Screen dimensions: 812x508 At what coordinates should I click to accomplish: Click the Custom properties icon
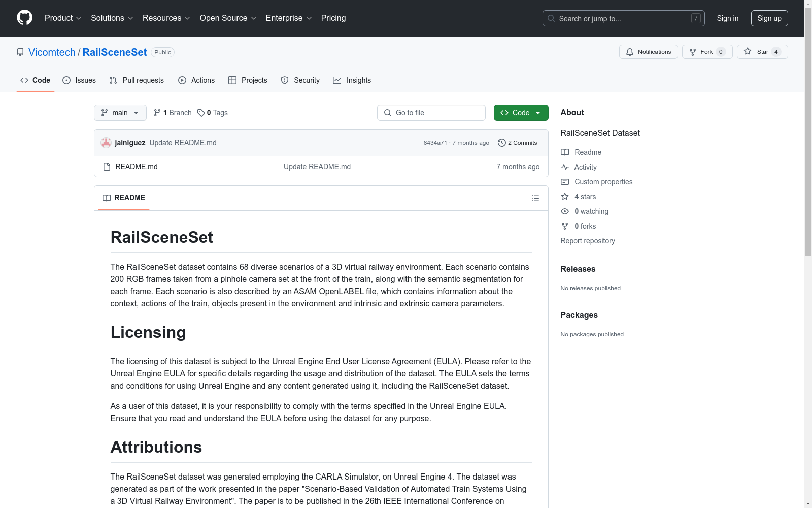click(565, 182)
